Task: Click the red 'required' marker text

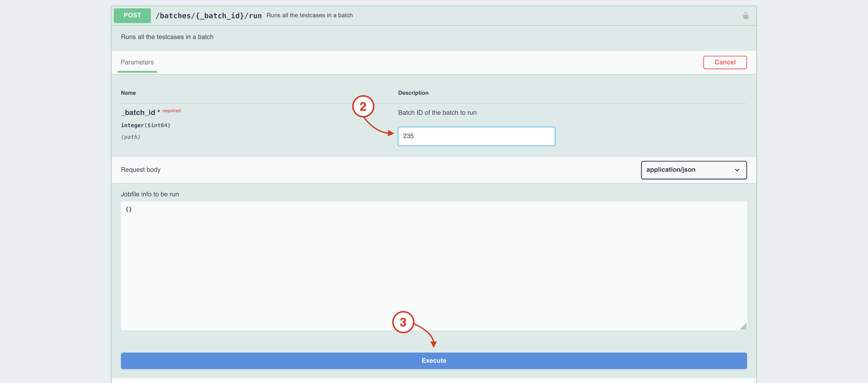Action: (172, 111)
